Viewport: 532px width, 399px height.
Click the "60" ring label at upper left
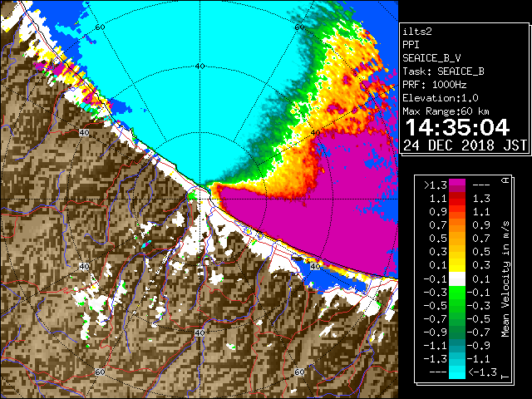click(x=100, y=27)
